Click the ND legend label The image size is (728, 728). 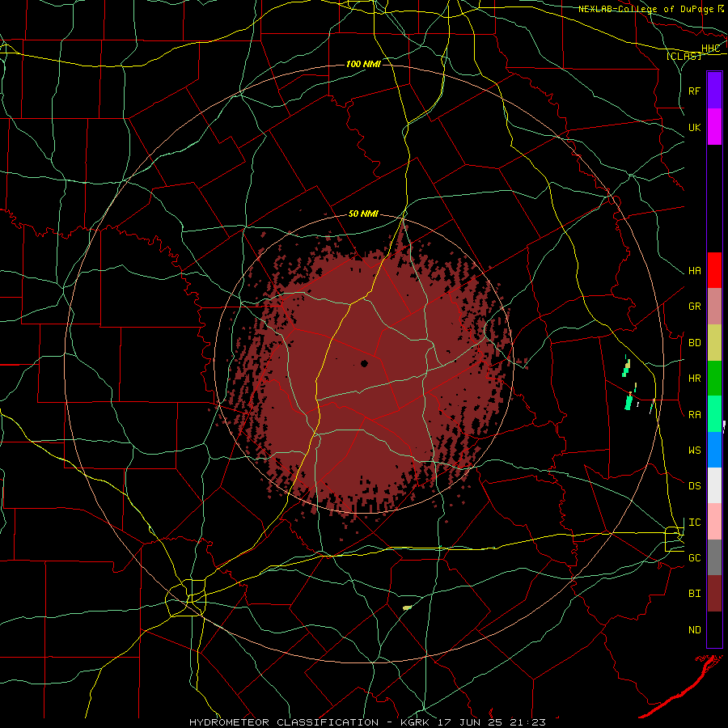(694, 630)
